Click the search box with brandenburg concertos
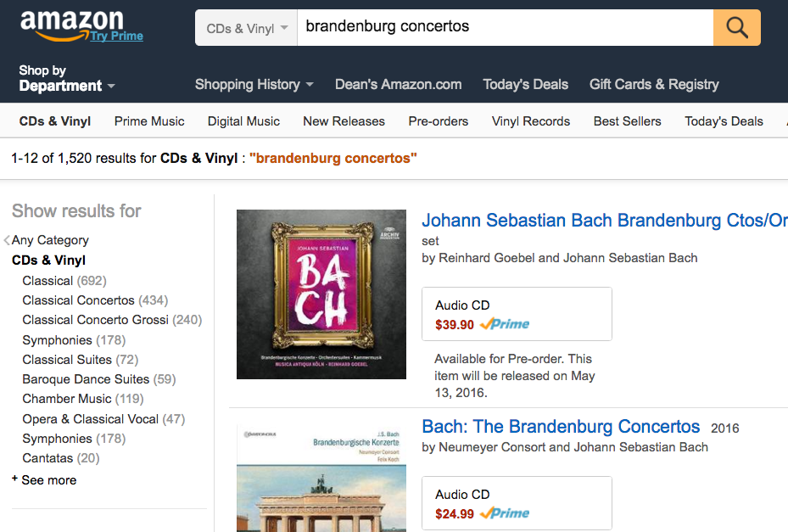 coord(505,27)
